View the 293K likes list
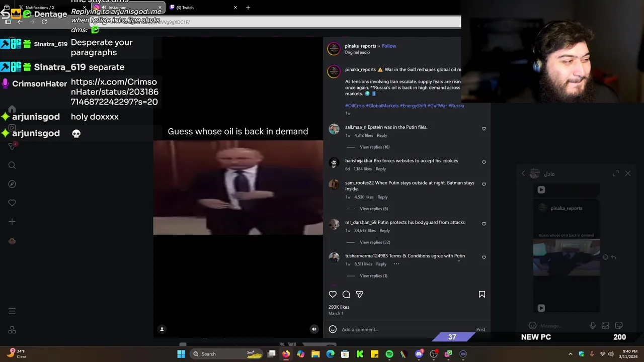 pyautogui.click(x=339, y=307)
